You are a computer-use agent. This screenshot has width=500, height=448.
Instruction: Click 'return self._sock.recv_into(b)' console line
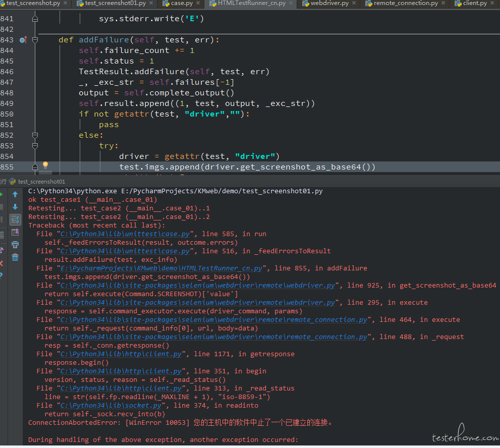[x=105, y=414]
